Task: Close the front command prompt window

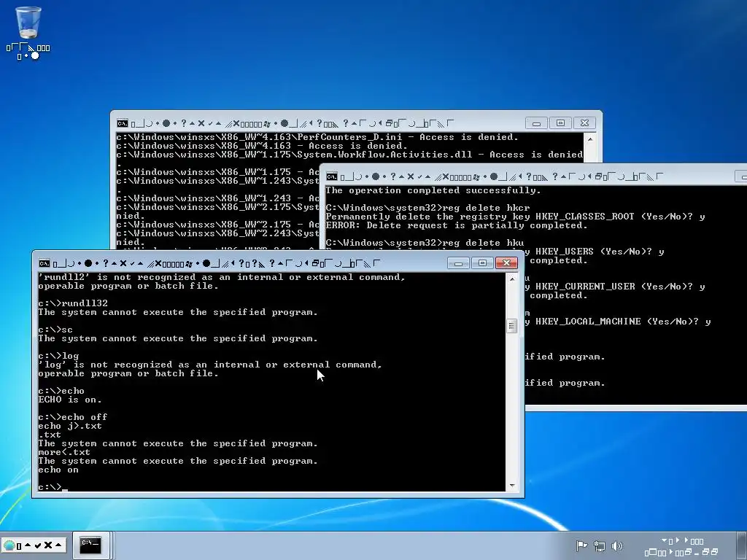Action: pos(506,262)
